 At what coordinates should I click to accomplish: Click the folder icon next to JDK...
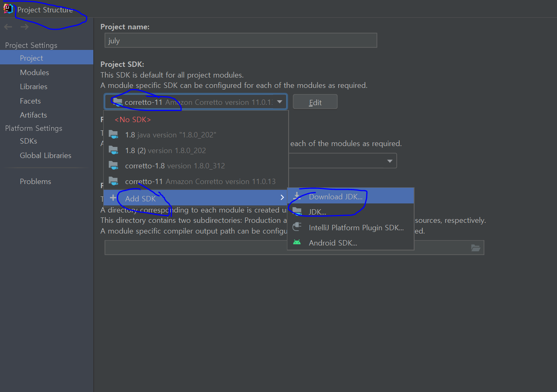(297, 211)
